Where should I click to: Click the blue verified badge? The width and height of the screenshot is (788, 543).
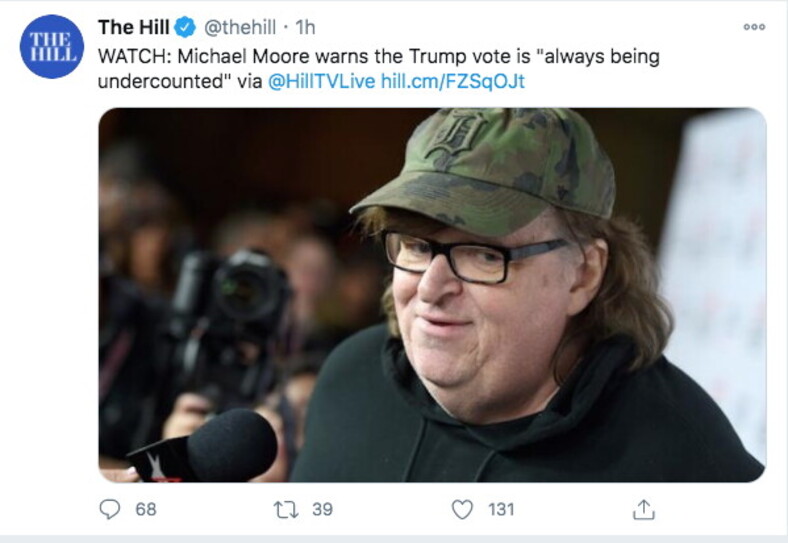pyautogui.click(x=186, y=27)
